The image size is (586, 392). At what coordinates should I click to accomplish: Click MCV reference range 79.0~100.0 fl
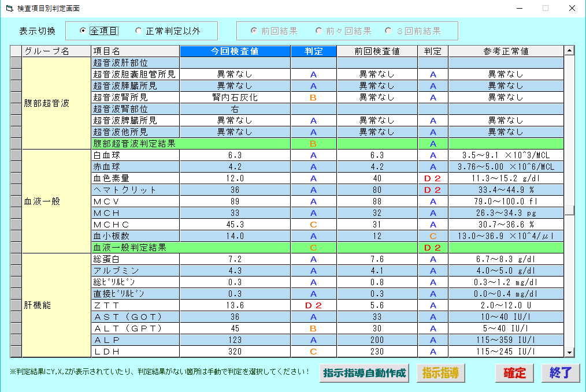506,201
